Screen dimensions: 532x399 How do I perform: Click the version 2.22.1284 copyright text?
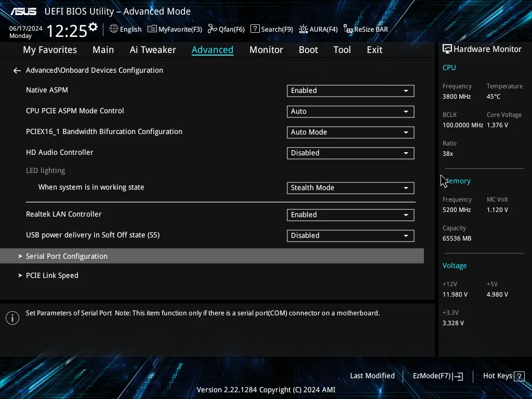[x=266, y=390]
